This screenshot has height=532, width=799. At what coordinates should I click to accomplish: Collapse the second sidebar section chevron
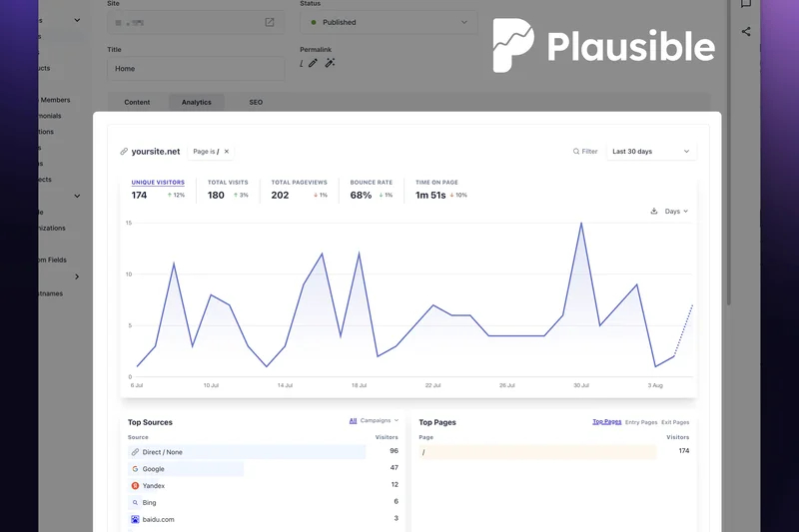tap(77, 196)
